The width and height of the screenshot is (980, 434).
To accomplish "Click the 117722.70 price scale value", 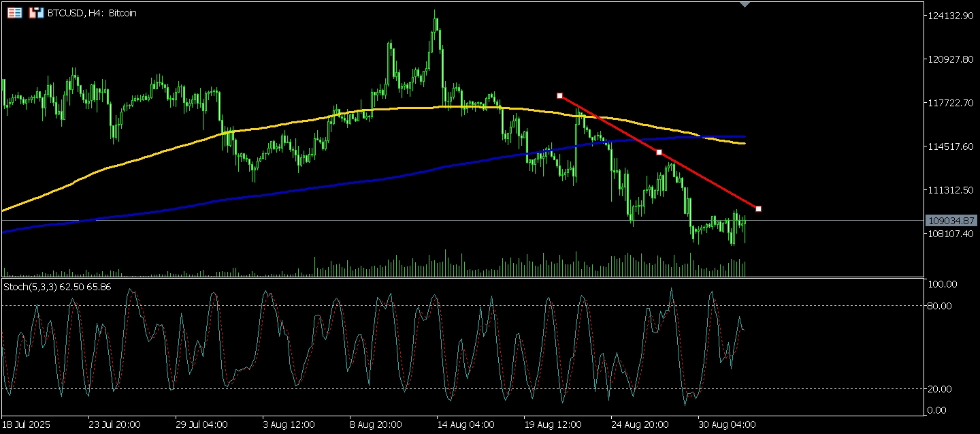I will click(951, 103).
